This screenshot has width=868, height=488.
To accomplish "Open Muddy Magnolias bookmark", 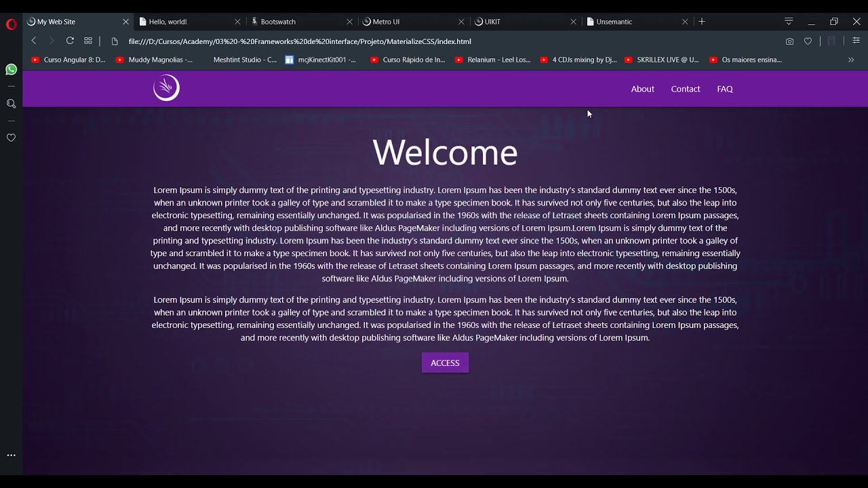I will coord(155,60).
